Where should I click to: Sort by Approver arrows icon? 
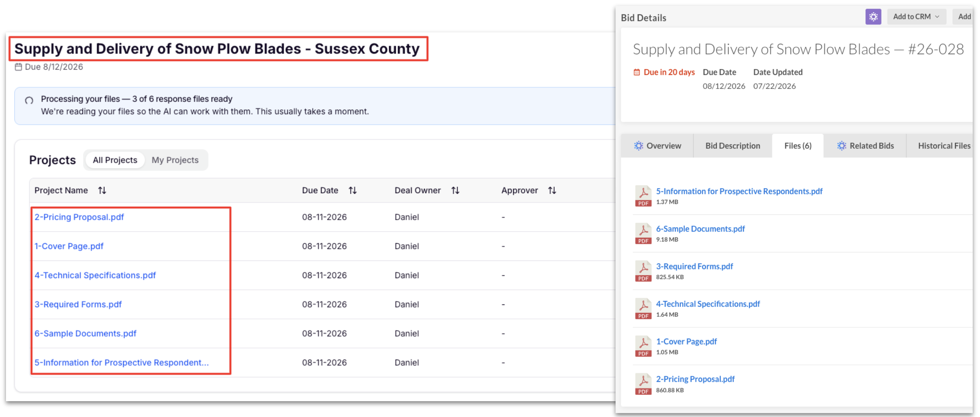(552, 191)
